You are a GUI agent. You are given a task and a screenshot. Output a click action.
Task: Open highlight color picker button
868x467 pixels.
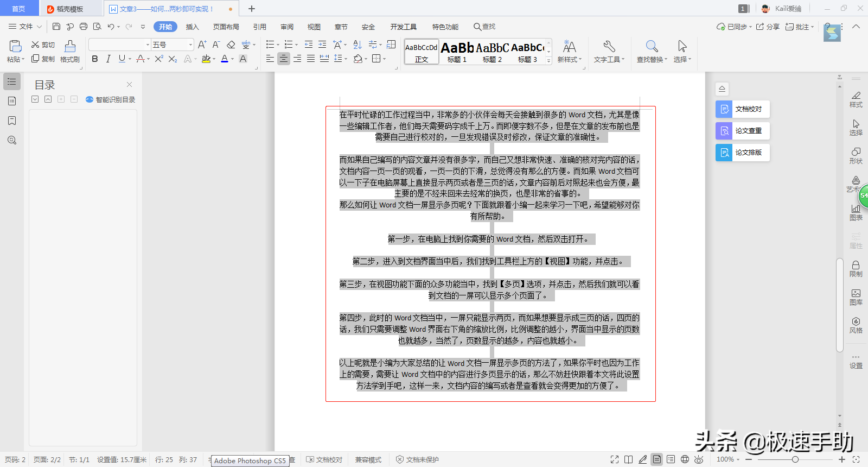click(206, 59)
